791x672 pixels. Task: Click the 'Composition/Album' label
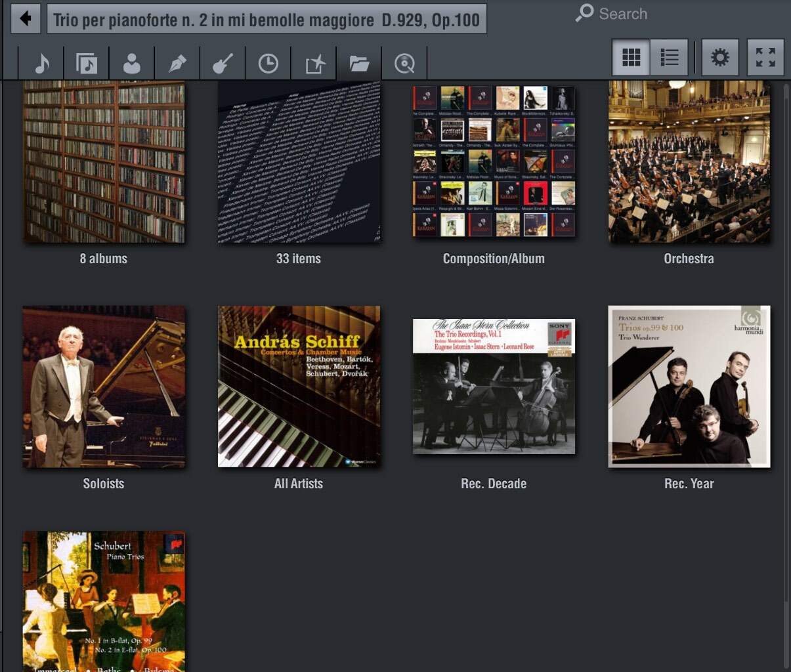coord(494,259)
